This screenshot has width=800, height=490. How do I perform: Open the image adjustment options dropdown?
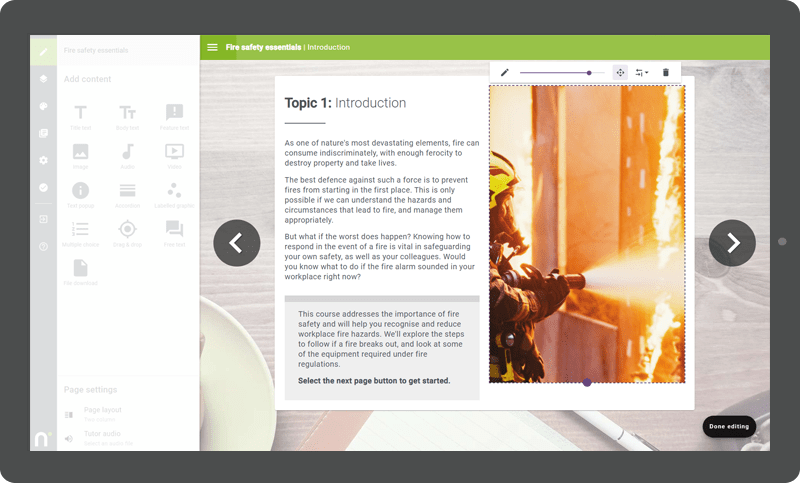click(x=642, y=72)
